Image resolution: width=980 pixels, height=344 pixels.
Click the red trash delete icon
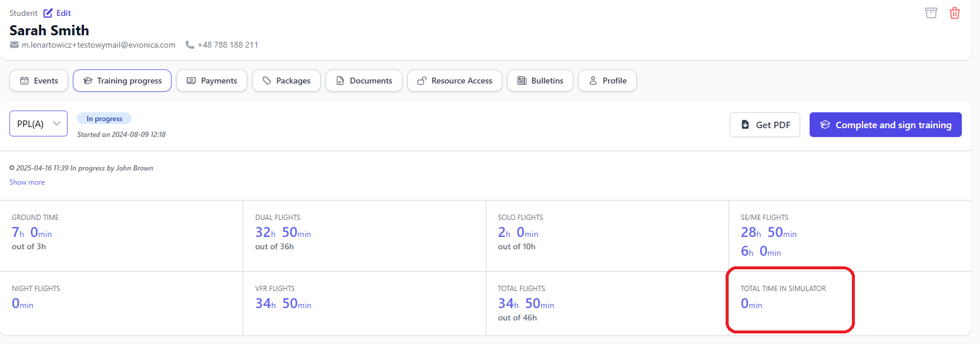(955, 13)
